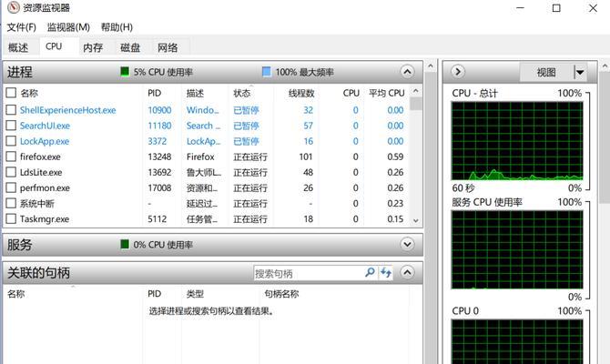The width and height of the screenshot is (610, 364).
Task: Check the LockApp.exe checkbox
Action: click(11, 141)
